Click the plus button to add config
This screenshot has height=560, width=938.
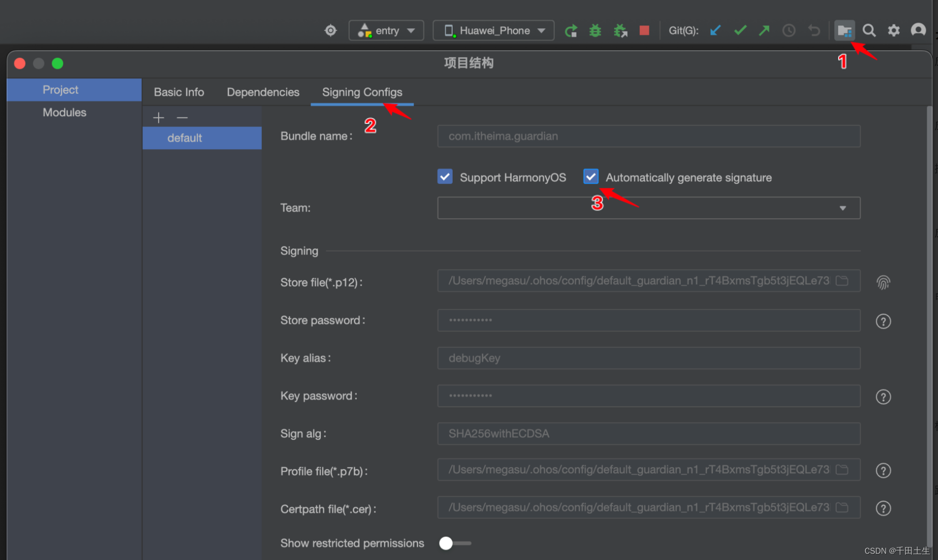pos(158,117)
